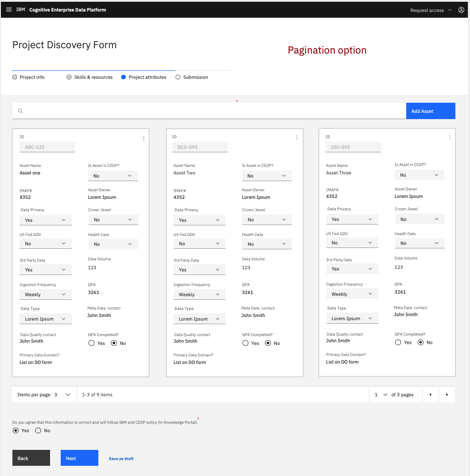The width and height of the screenshot is (470, 476).
Task: Click the user profile avatar icon
Action: 461,10
